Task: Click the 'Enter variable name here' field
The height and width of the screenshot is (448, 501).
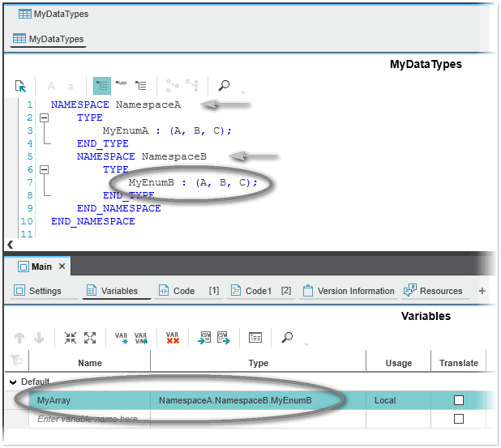Action: point(88,419)
